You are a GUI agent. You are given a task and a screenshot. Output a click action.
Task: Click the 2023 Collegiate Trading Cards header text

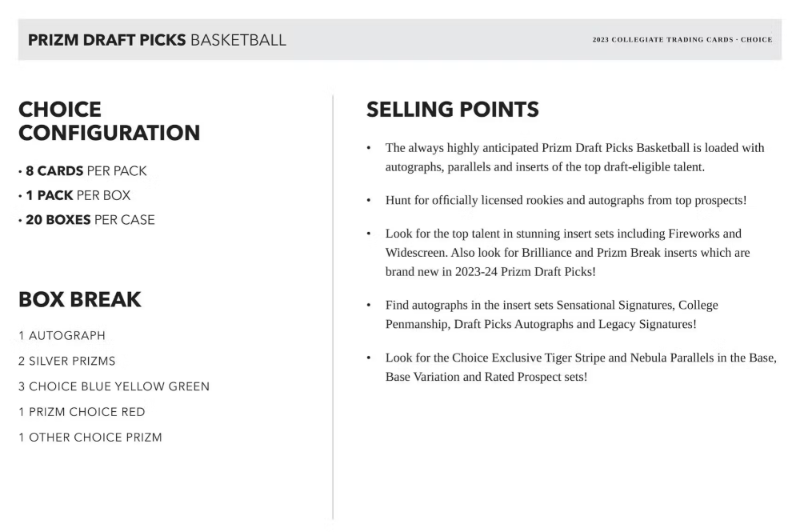click(x=682, y=40)
